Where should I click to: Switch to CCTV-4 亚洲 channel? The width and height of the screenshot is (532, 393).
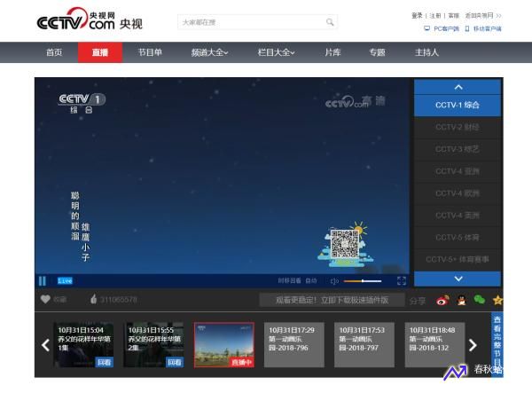(458, 171)
